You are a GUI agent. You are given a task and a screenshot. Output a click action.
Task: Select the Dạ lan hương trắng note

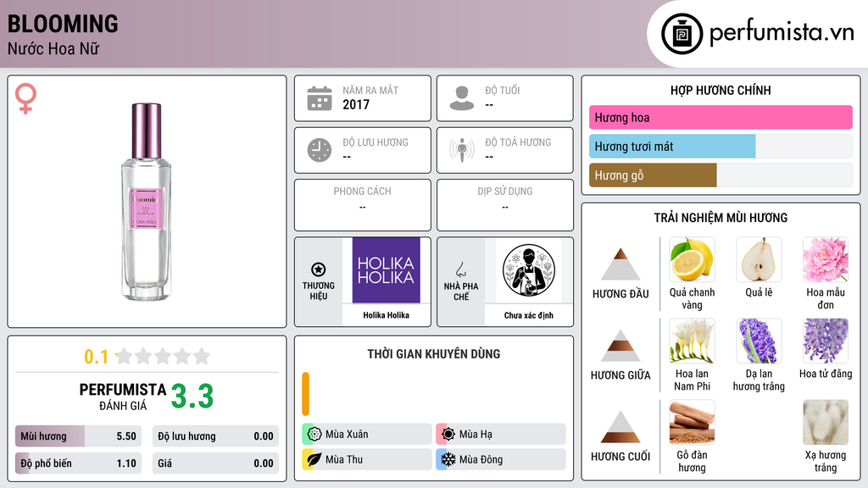click(x=759, y=341)
